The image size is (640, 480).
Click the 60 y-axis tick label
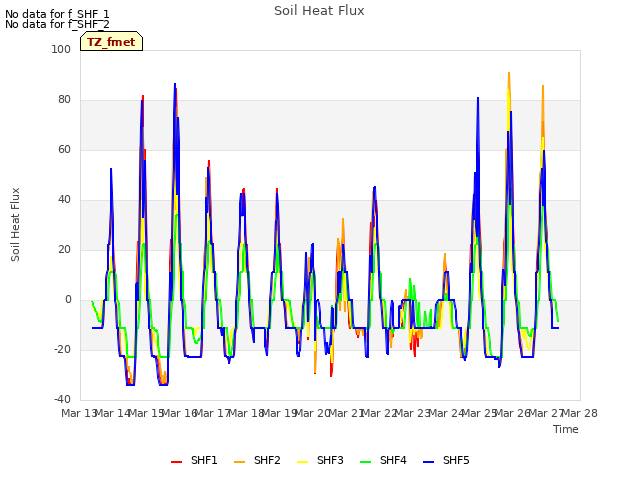click(x=64, y=149)
